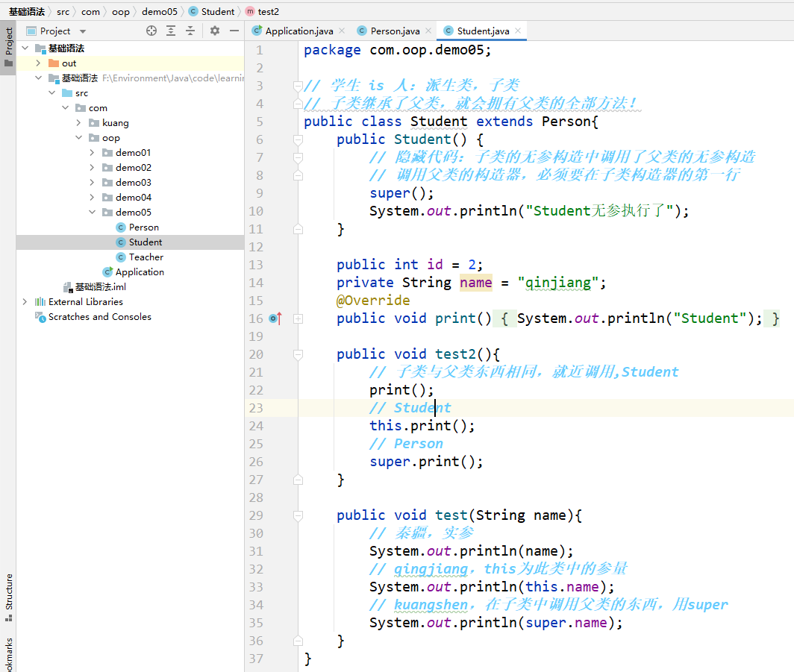Click the Select Opened File locate icon
The height and width of the screenshot is (672, 794).
click(151, 31)
